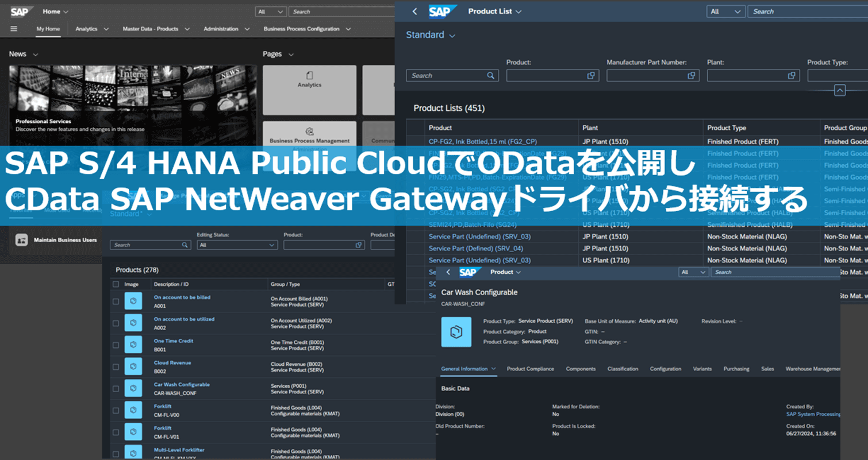This screenshot has height=460, width=868.
Task: Switch to the Product Compliance tab
Action: [531, 369]
